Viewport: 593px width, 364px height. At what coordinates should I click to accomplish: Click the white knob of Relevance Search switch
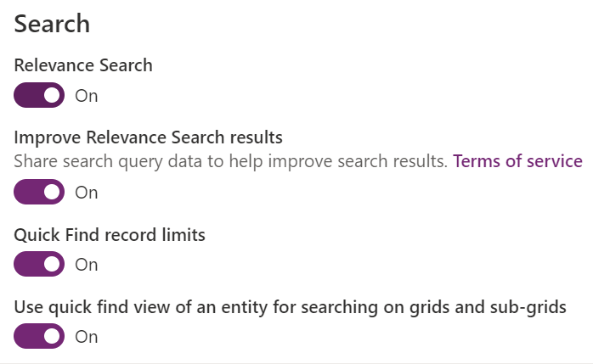point(53,95)
